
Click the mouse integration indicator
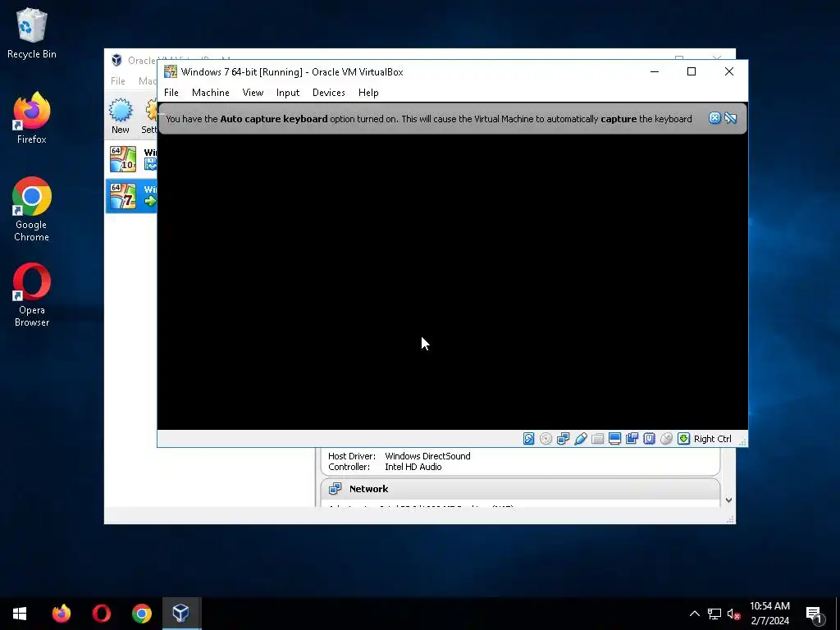666,439
